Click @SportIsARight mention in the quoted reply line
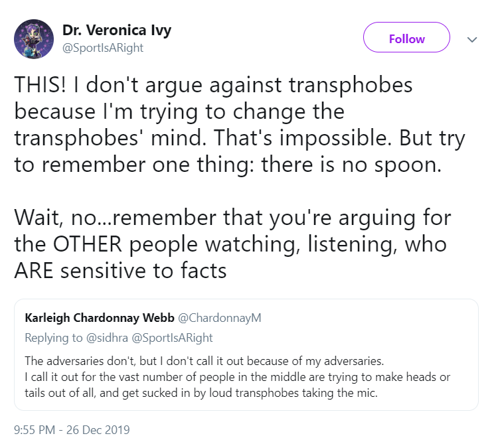504x444 pixels. (x=172, y=338)
